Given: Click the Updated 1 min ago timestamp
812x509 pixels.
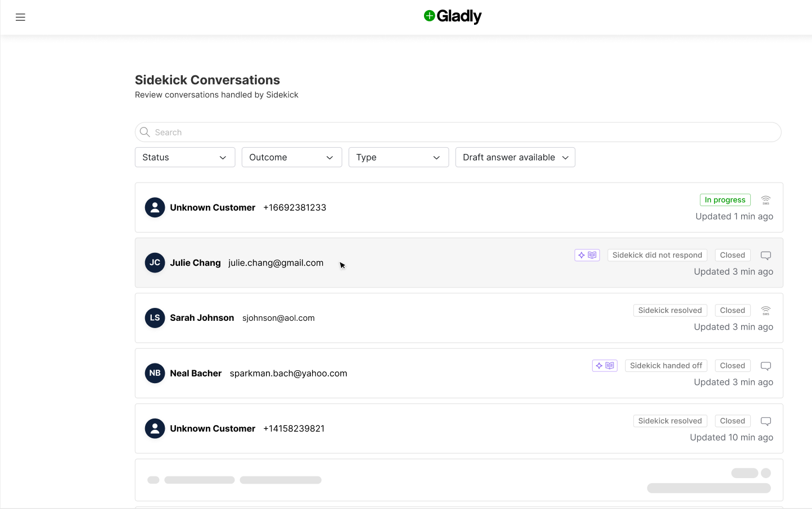Looking at the screenshot, I should tap(734, 216).
